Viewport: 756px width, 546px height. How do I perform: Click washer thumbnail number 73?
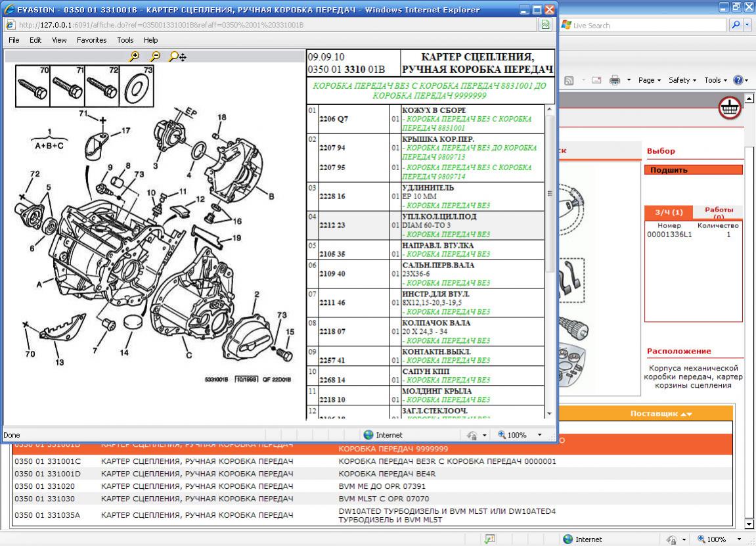pyautogui.click(x=137, y=86)
